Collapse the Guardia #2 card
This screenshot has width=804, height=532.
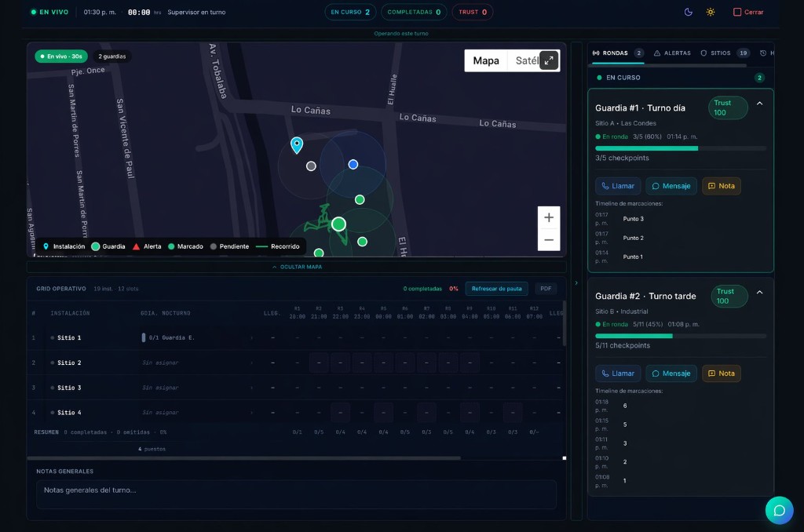pos(759,291)
